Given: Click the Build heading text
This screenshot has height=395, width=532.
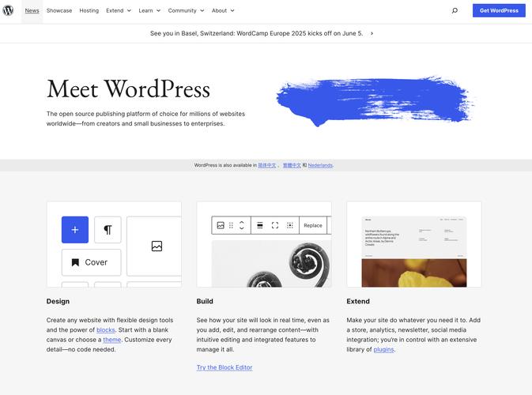Looking at the screenshot, I should click(x=205, y=302).
